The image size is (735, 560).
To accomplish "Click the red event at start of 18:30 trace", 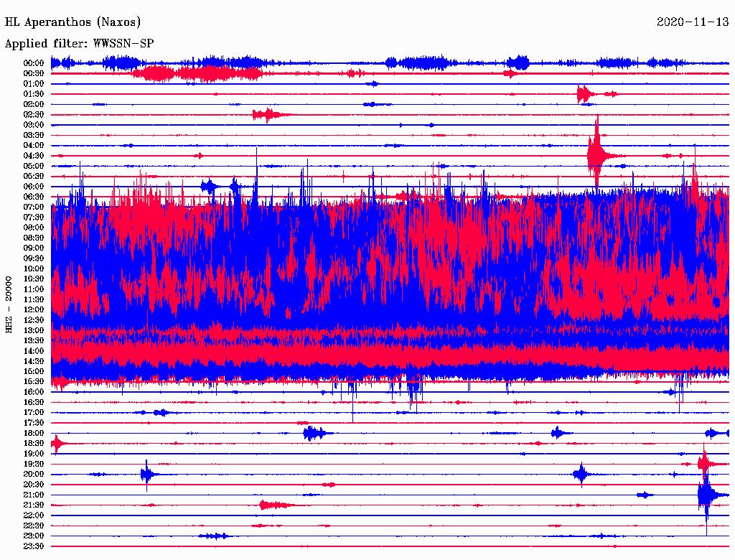I will (57, 444).
